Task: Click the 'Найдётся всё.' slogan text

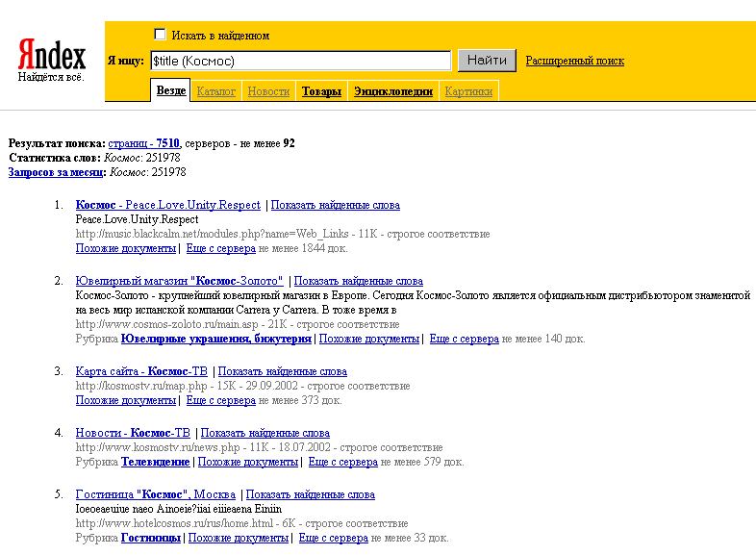Action: (51, 77)
